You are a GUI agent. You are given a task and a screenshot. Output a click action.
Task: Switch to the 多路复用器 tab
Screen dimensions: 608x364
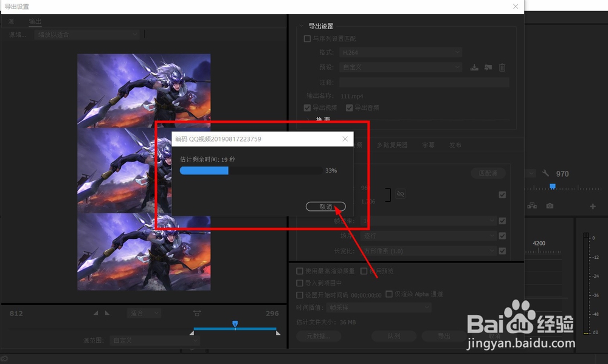[x=392, y=145]
